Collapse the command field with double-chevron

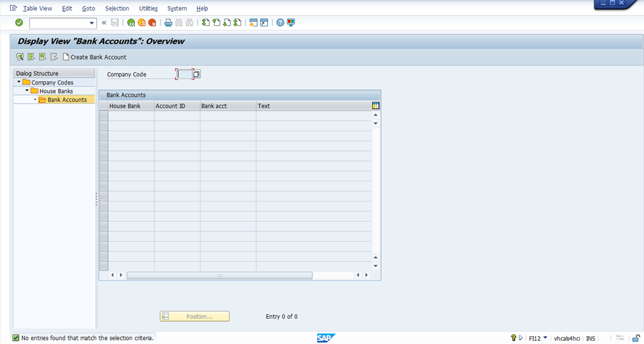[104, 22]
